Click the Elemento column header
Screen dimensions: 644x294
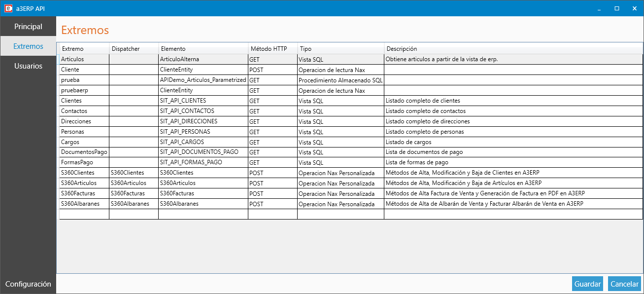point(203,49)
